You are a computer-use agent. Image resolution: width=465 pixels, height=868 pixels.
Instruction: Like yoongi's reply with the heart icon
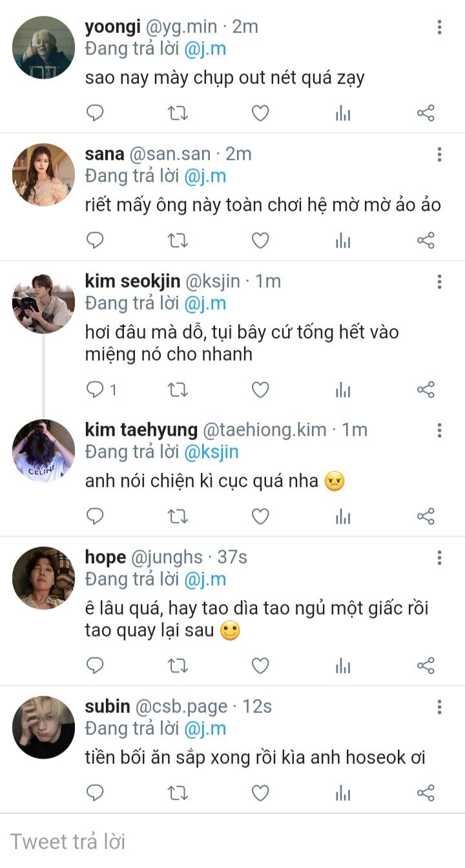tap(260, 114)
